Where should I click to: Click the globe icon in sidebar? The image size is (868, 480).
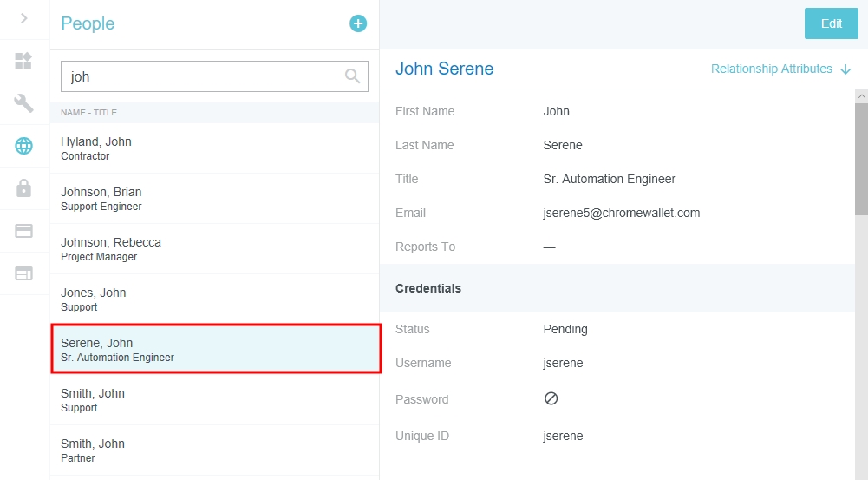pos(24,146)
